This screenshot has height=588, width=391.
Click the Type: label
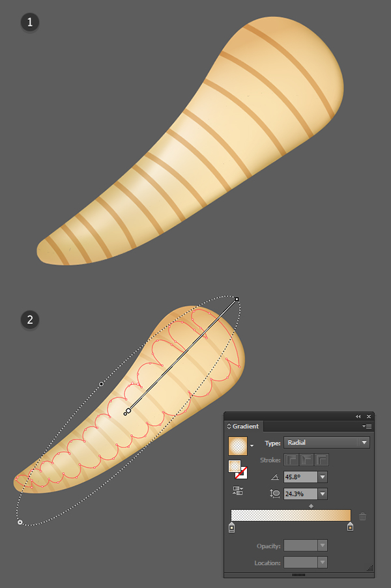pyautogui.click(x=272, y=443)
